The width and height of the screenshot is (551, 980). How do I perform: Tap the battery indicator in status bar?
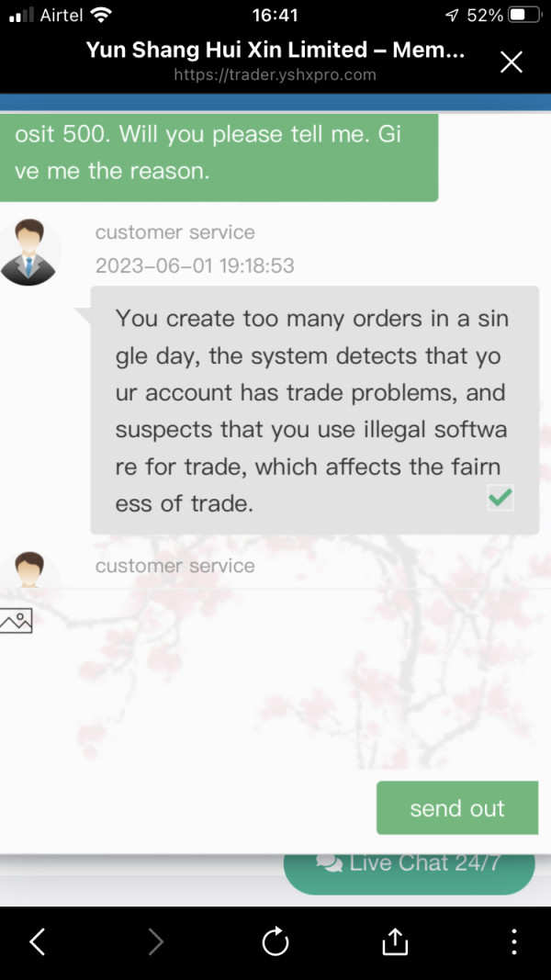524,15
